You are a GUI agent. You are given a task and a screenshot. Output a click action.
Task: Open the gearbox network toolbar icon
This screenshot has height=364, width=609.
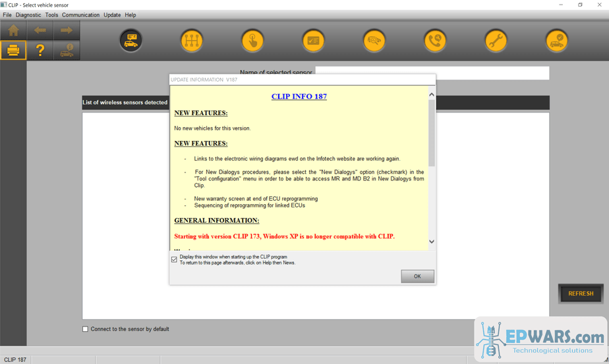click(x=192, y=40)
